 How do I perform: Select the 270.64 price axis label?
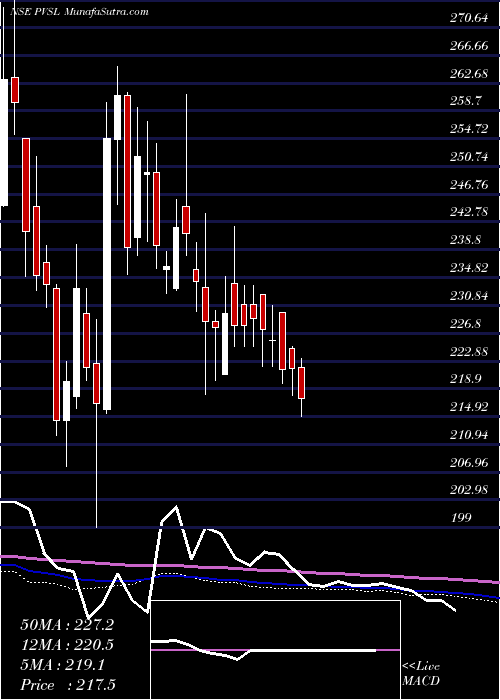pyautogui.click(x=468, y=18)
